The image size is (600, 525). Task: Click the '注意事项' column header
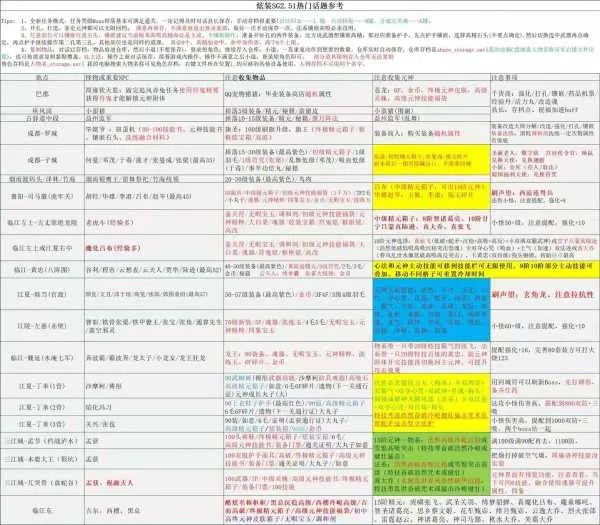[545, 78]
